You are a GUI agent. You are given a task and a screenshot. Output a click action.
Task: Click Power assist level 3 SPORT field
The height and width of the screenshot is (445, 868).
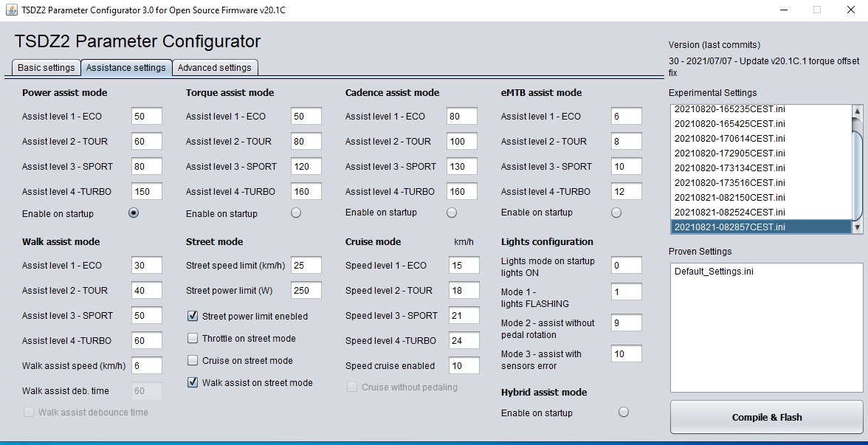[x=147, y=166]
